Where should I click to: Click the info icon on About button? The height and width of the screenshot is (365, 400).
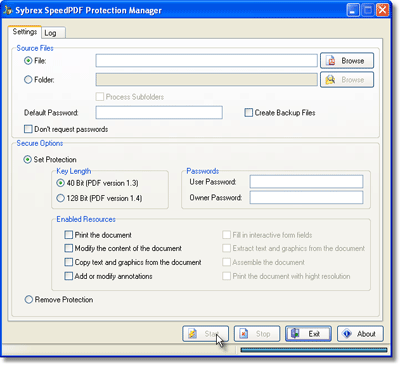click(x=347, y=334)
